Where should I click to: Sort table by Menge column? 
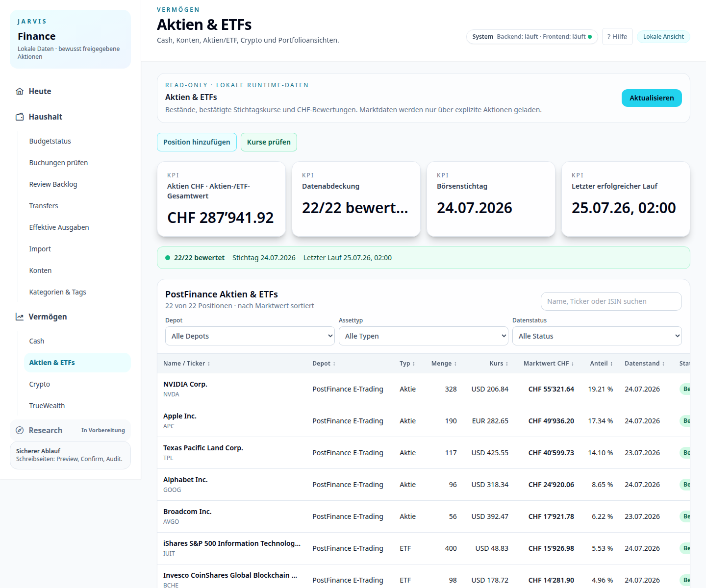tap(444, 364)
